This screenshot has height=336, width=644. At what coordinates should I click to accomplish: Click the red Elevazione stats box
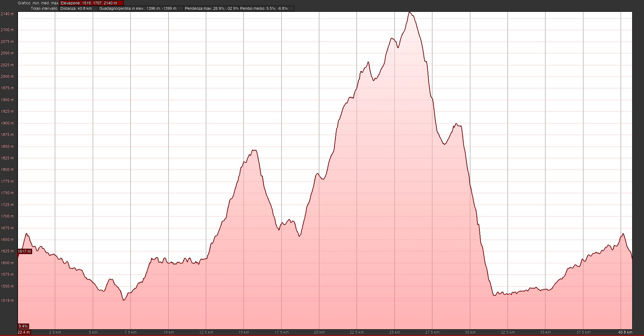click(x=91, y=3)
